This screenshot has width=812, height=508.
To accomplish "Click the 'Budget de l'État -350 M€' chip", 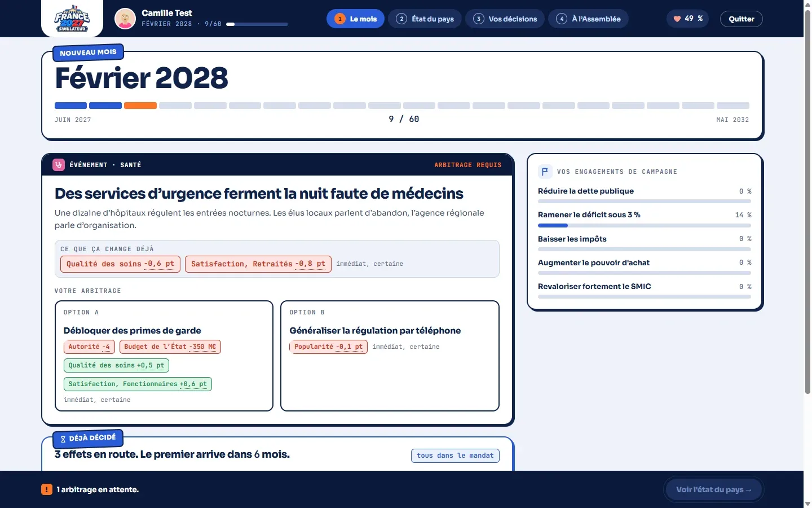I will coord(170,347).
